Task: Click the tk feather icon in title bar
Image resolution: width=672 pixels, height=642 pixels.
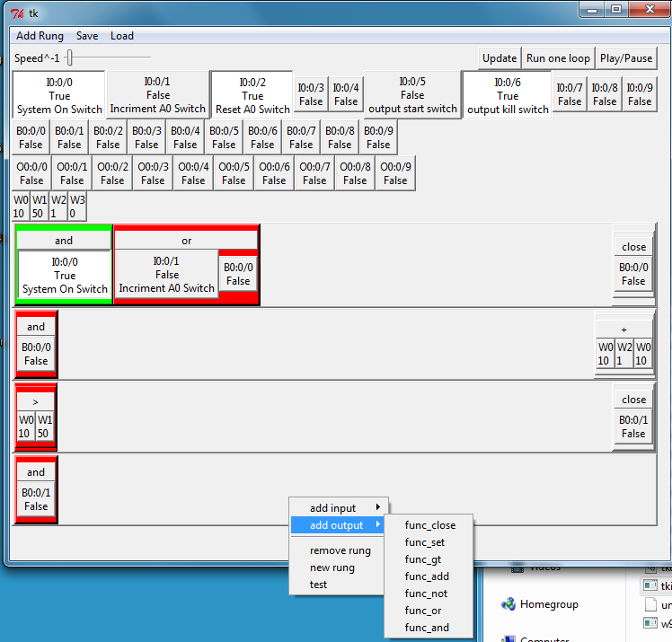Action: pyautogui.click(x=17, y=13)
